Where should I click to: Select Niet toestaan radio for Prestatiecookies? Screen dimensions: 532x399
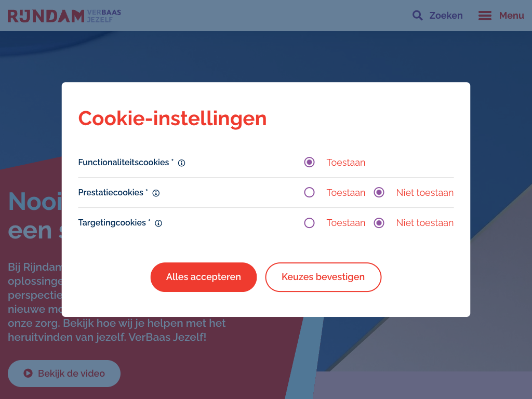379,193
